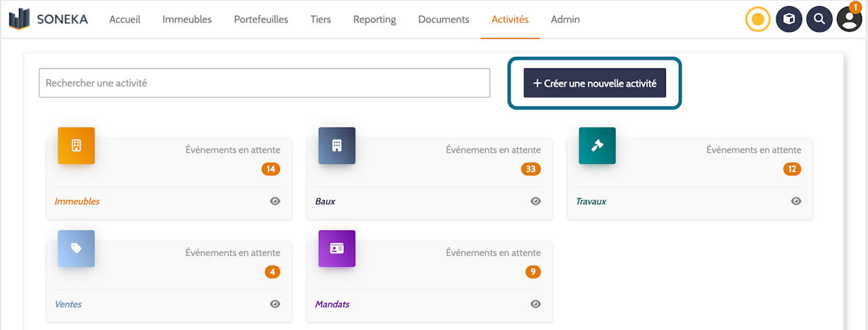Click the notification badge showing 1

(855, 7)
